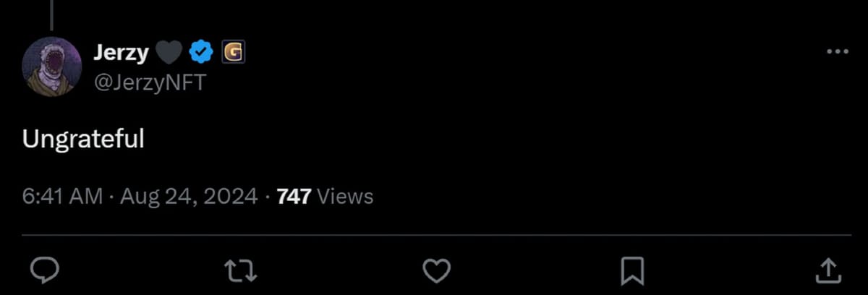868x295 pixels.
Task: Open the three-dot more options menu
Action: click(x=837, y=52)
